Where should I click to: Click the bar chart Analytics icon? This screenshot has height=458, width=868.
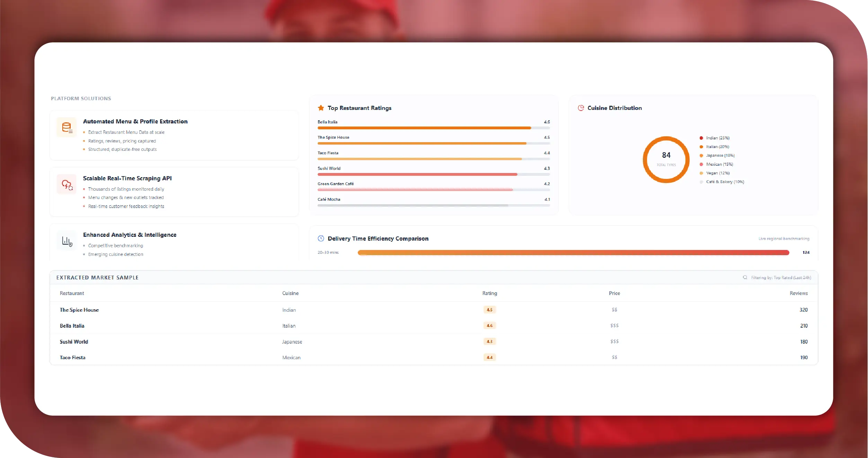point(67,241)
